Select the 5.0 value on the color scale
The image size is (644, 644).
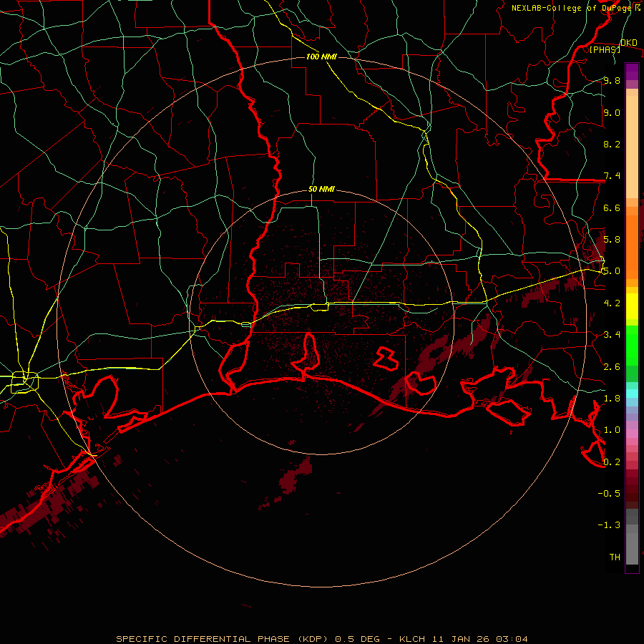coord(612,271)
